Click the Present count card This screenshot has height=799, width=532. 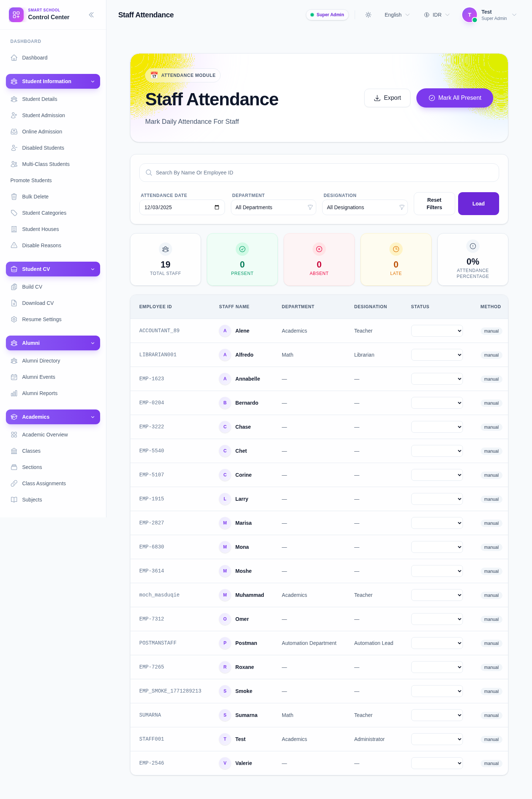(242, 259)
